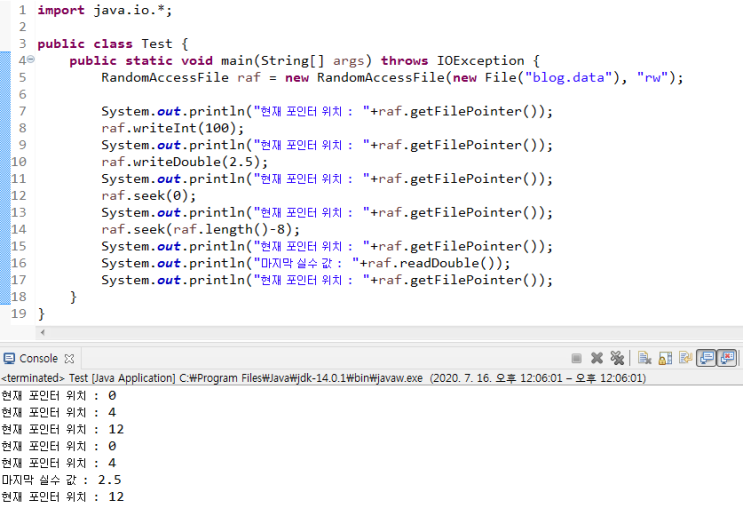Screen dimensions: 743x508
Task: Close the Console view tab
Action: pyautogui.click(x=70, y=358)
